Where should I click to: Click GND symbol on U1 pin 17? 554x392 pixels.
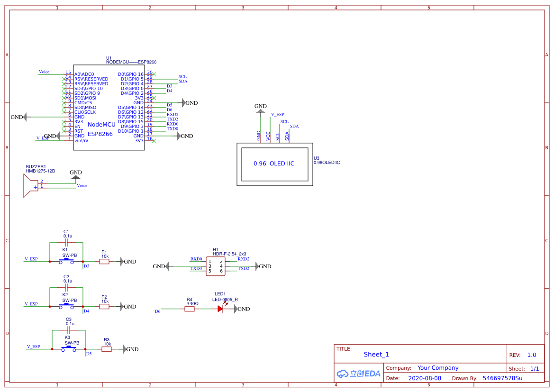pos(185,136)
